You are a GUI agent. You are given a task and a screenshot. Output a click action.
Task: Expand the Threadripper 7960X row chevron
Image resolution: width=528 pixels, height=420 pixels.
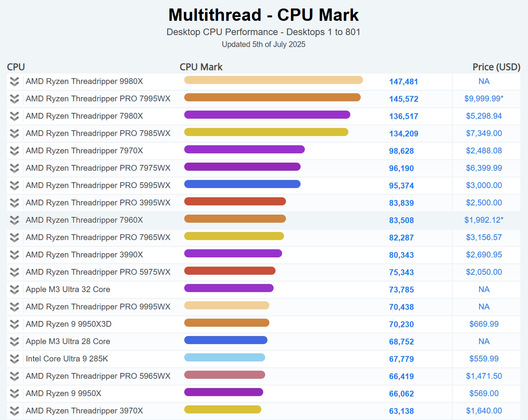pos(14,220)
